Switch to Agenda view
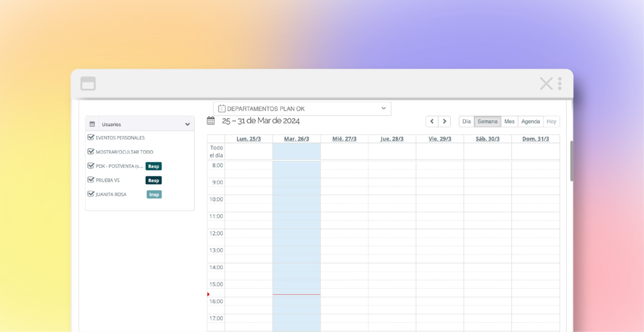The width and height of the screenshot is (644, 332). pyautogui.click(x=530, y=122)
